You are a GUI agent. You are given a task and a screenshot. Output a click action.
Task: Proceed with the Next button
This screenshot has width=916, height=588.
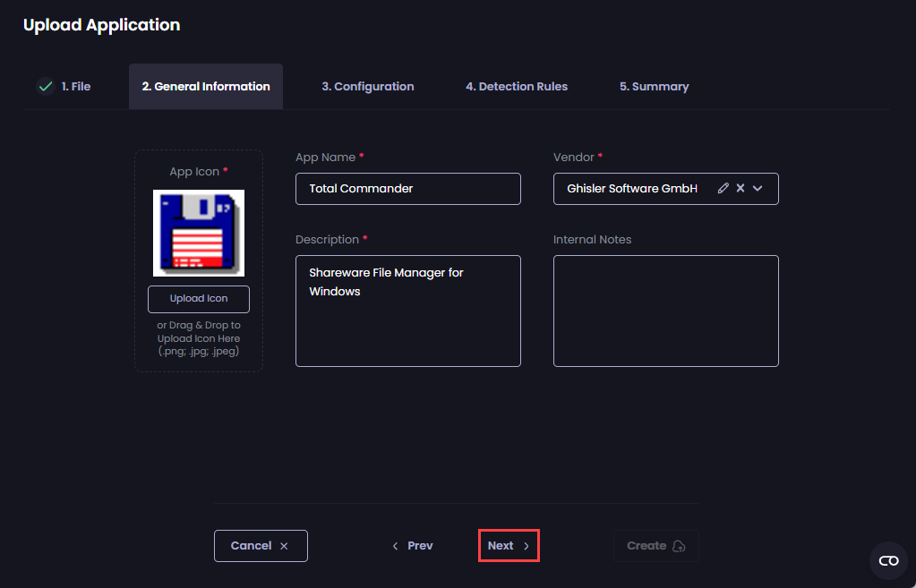509,545
